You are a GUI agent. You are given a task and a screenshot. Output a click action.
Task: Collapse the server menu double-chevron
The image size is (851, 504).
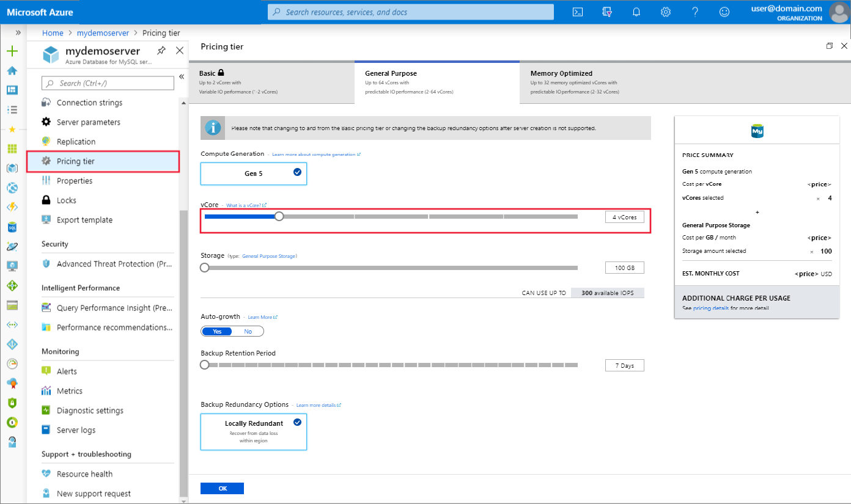182,77
